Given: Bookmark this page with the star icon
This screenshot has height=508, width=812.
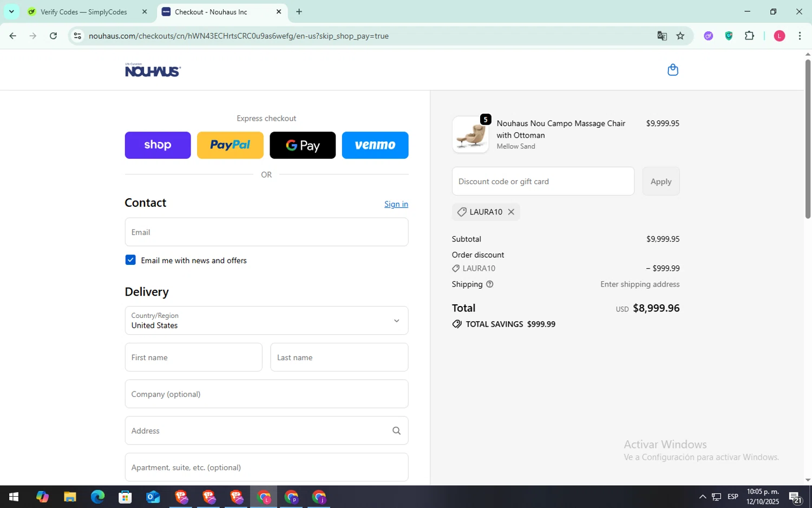Looking at the screenshot, I should (680, 36).
